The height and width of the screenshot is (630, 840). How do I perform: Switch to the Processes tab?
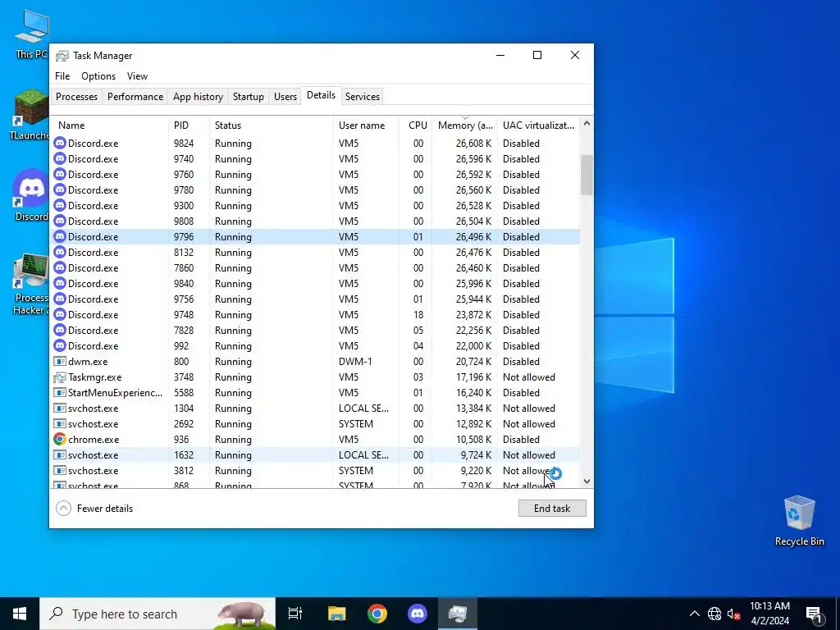point(76,97)
